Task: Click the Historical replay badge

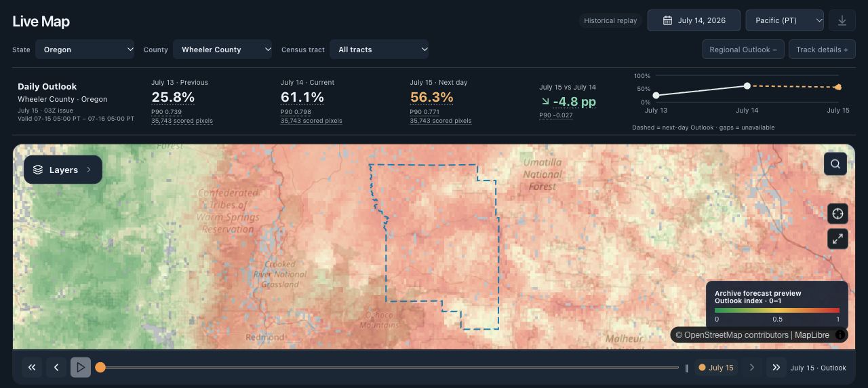Action: 610,20
